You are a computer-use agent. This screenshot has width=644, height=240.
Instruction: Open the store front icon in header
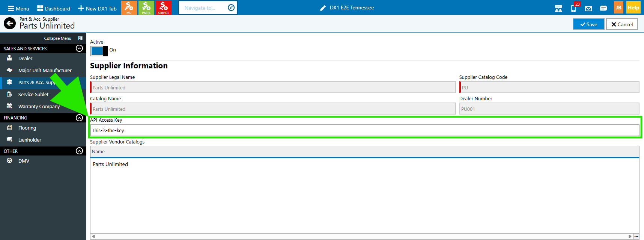click(x=558, y=8)
